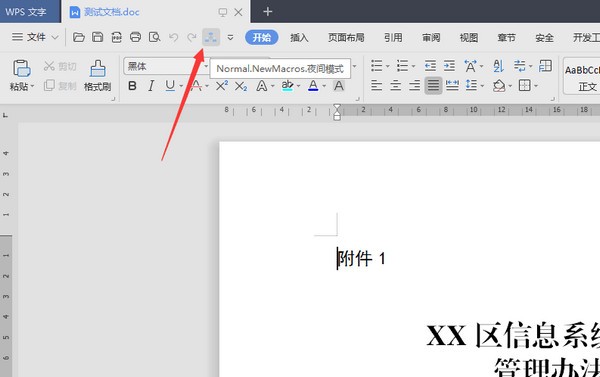This screenshot has width=600, height=377.
Task: Click the 剪切 cut button
Action: (x=60, y=66)
